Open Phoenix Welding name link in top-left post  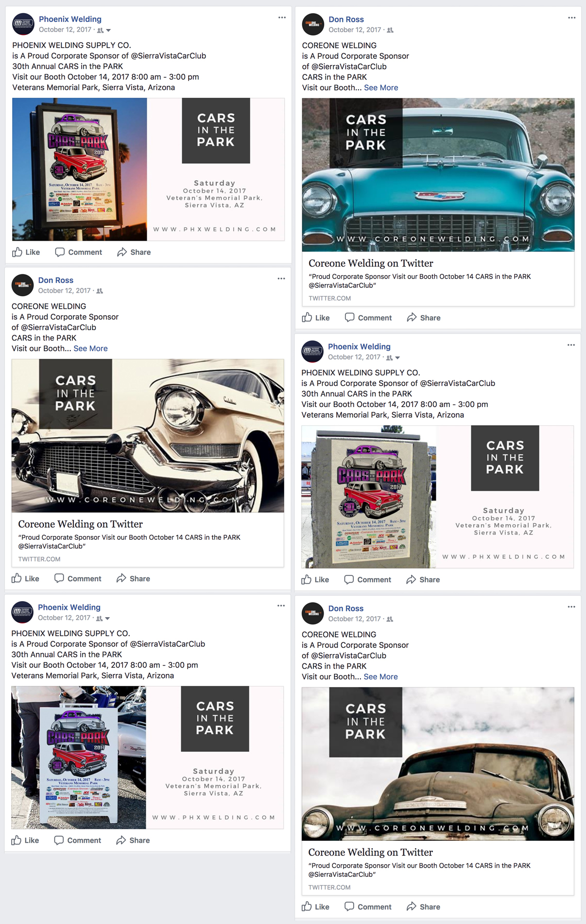pyautogui.click(x=70, y=19)
